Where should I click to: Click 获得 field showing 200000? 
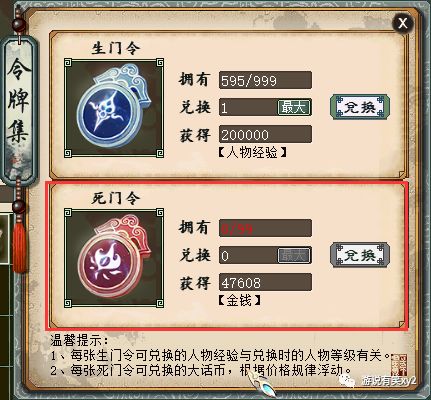tap(265, 134)
